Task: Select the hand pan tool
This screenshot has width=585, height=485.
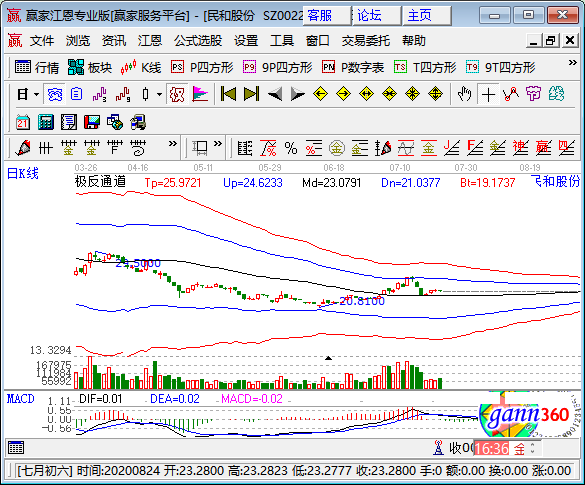Action: click(x=465, y=94)
